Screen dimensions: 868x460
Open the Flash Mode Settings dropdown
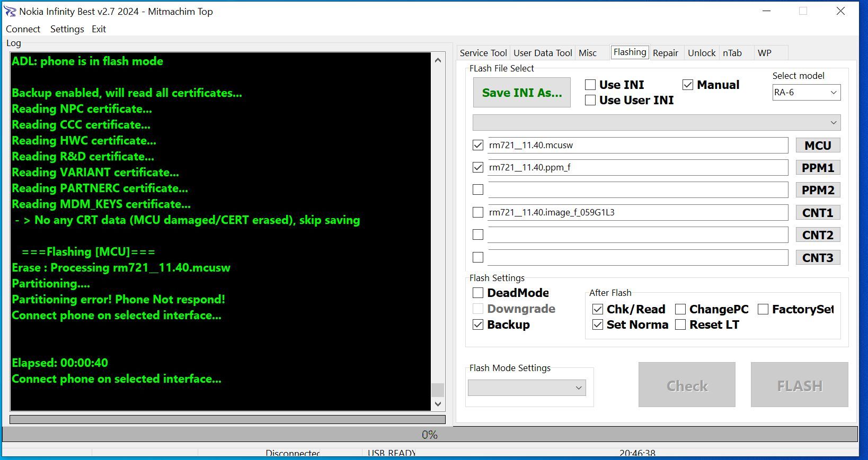coord(527,388)
